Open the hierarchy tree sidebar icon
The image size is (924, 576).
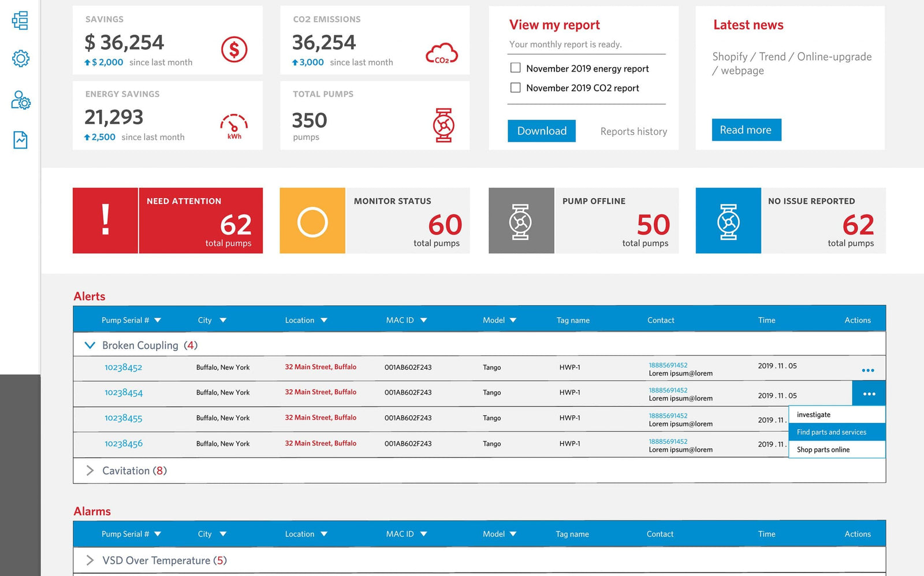coord(20,20)
